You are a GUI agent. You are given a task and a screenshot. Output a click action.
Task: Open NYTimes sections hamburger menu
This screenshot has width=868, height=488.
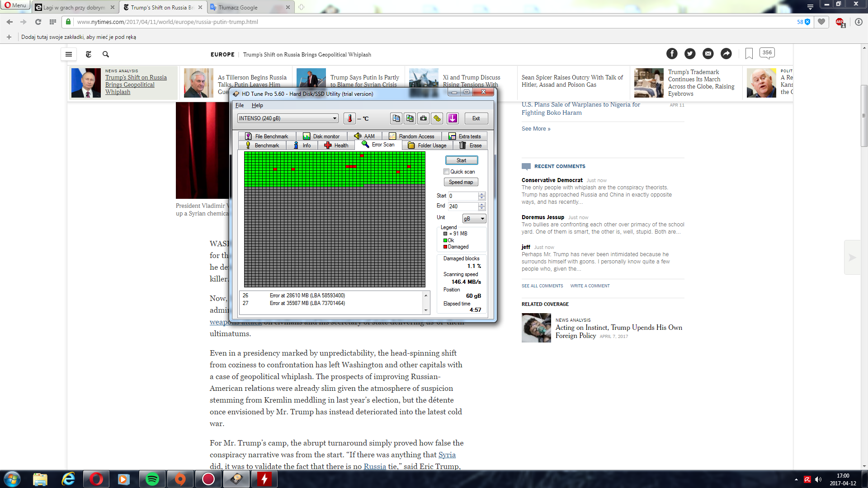click(x=69, y=54)
